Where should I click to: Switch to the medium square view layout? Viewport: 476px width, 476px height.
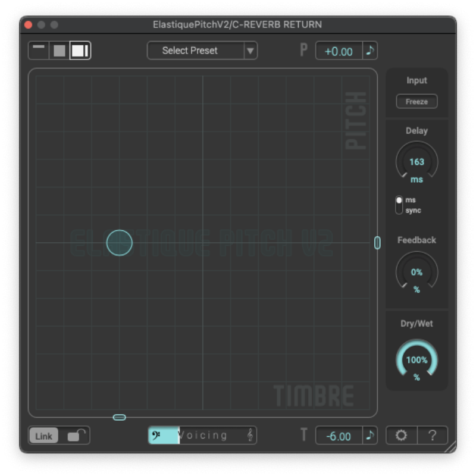point(59,51)
